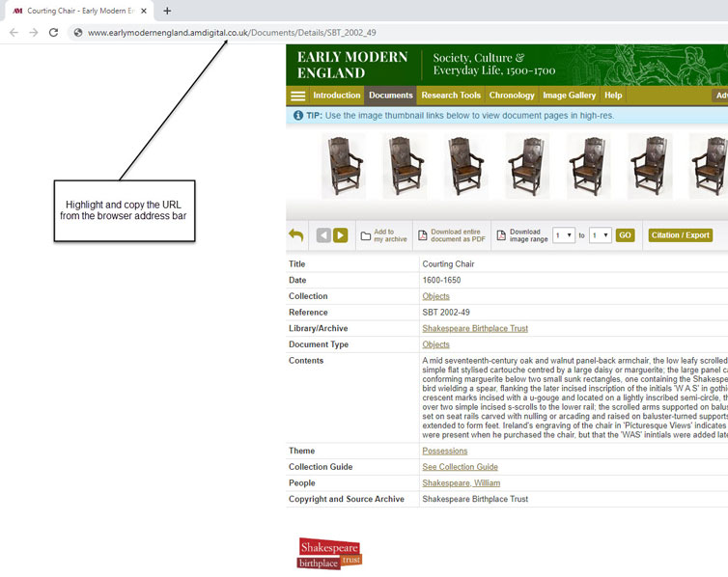Click the URL in the address bar
This screenshot has height=577, width=728.
click(232, 33)
